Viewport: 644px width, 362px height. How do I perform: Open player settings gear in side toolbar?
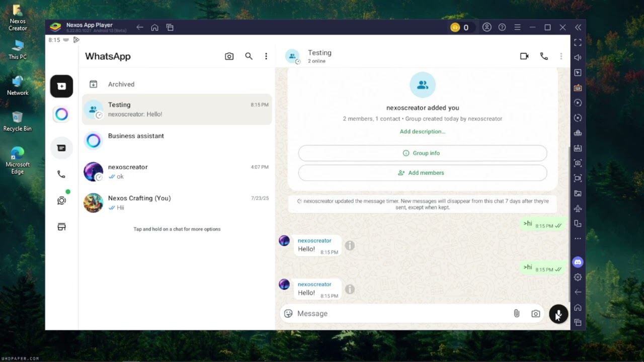tap(578, 277)
